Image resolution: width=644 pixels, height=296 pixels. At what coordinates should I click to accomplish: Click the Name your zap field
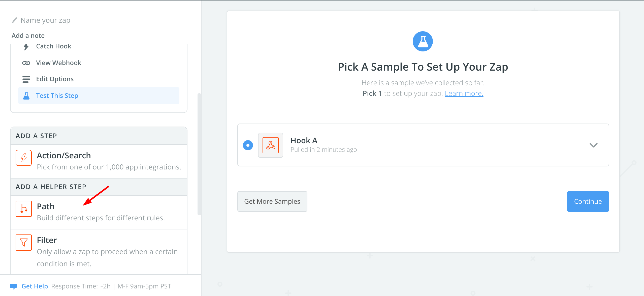(x=101, y=20)
